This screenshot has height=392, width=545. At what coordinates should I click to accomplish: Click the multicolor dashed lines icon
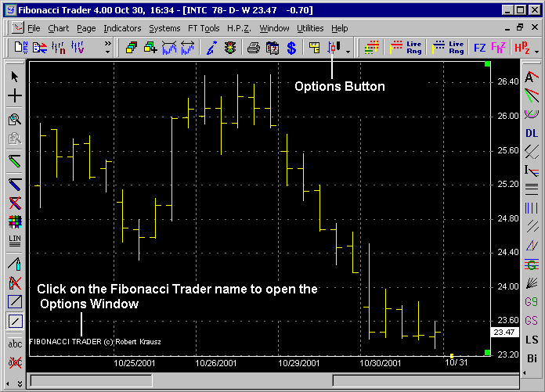[372, 47]
